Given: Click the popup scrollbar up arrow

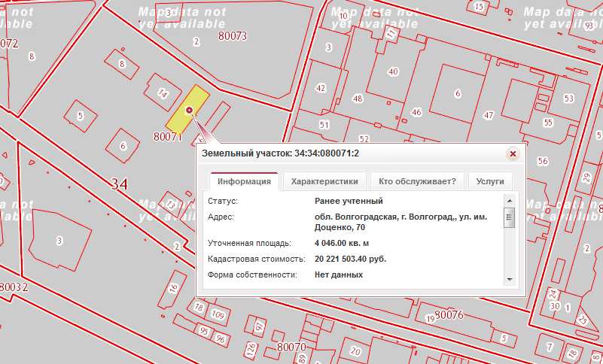Looking at the screenshot, I should coord(510,201).
